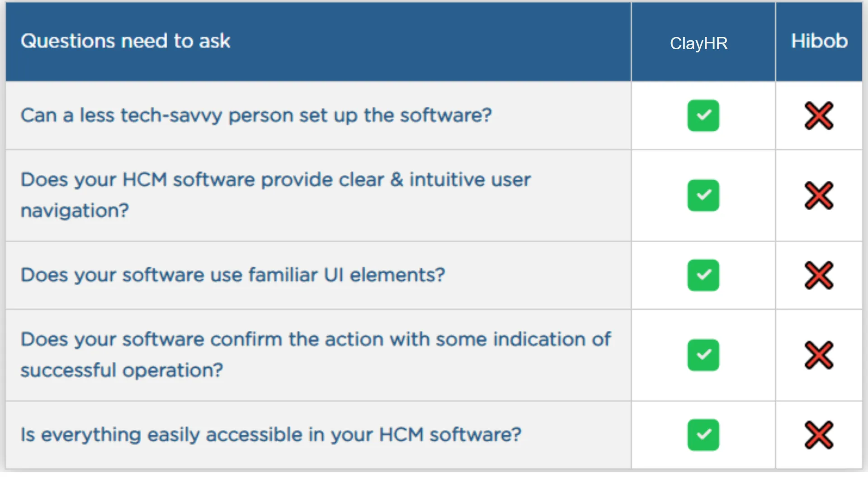Click the Hibob red X for easily accessible row

tap(819, 435)
